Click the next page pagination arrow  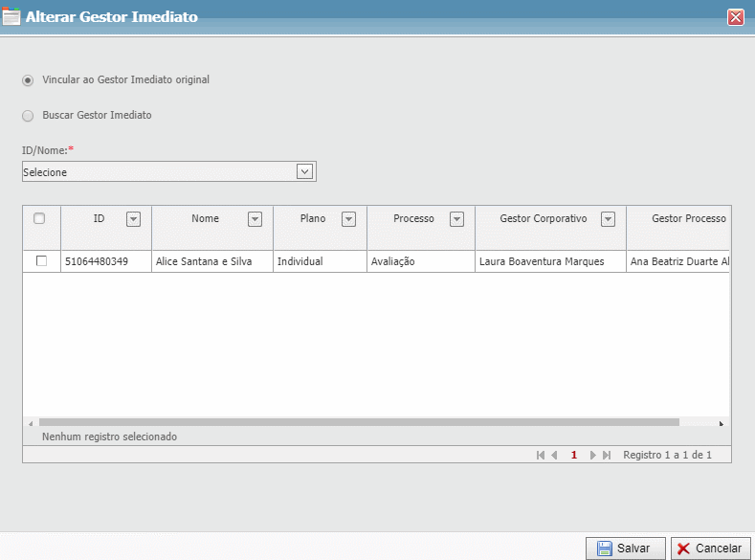point(593,455)
